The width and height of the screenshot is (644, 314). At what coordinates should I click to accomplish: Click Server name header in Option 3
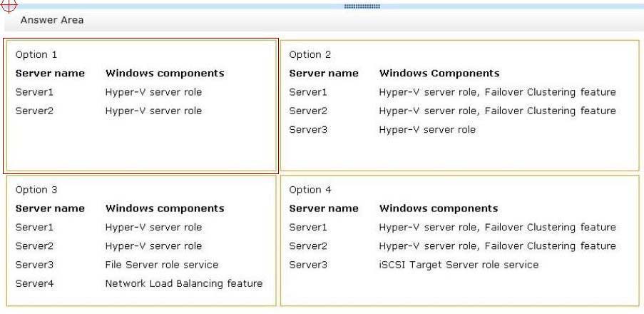[50, 209]
